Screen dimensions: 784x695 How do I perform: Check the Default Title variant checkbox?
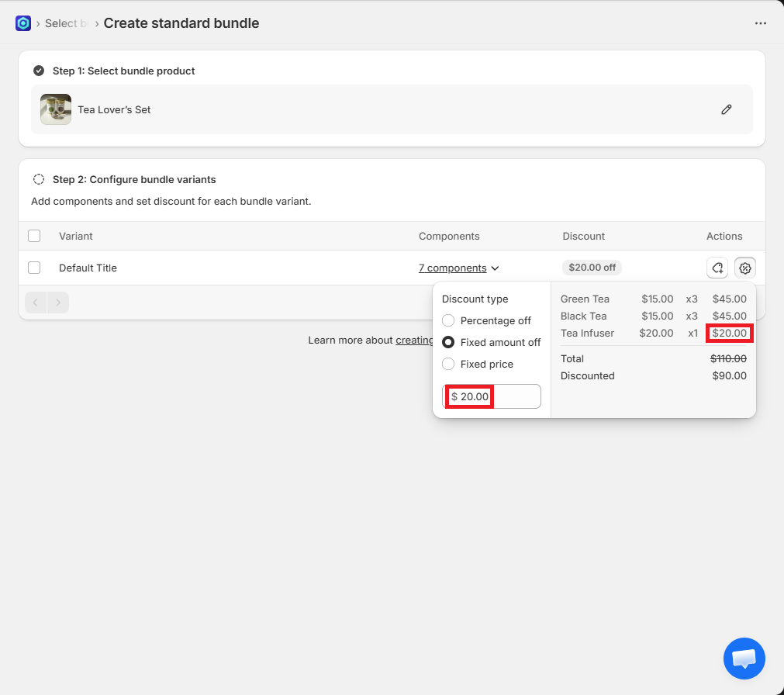coord(34,268)
